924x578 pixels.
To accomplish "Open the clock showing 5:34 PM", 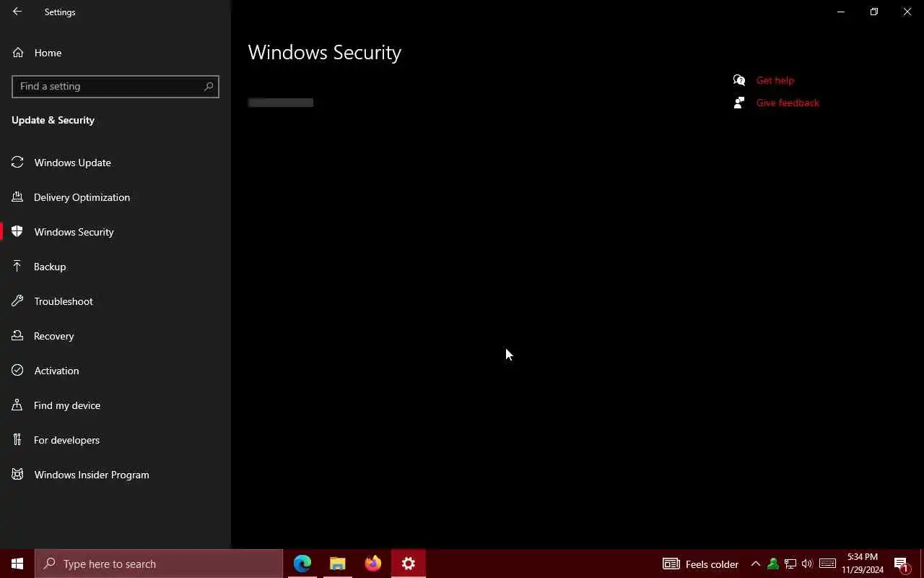I will [x=863, y=564].
